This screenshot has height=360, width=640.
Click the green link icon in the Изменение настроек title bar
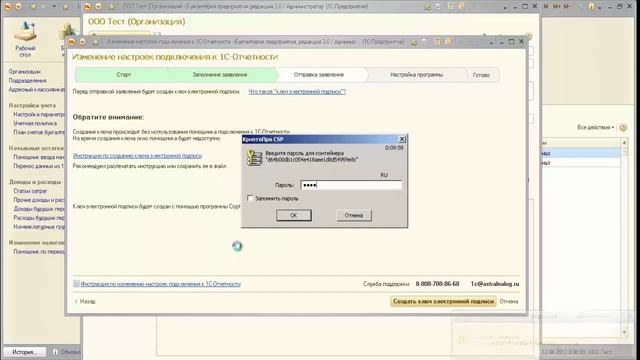414,42
